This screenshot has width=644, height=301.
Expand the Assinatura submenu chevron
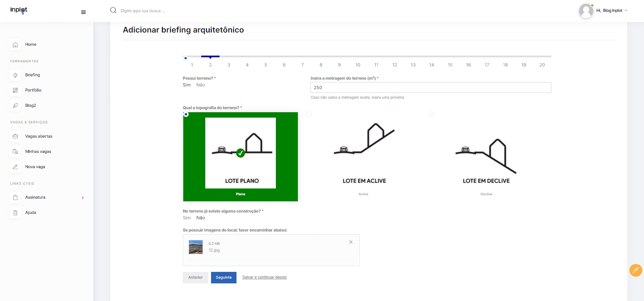[x=83, y=198]
